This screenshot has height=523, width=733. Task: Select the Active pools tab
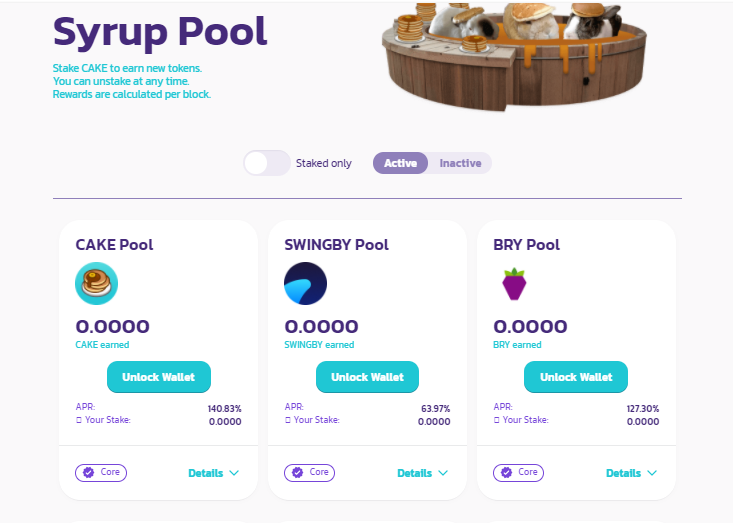pos(400,163)
